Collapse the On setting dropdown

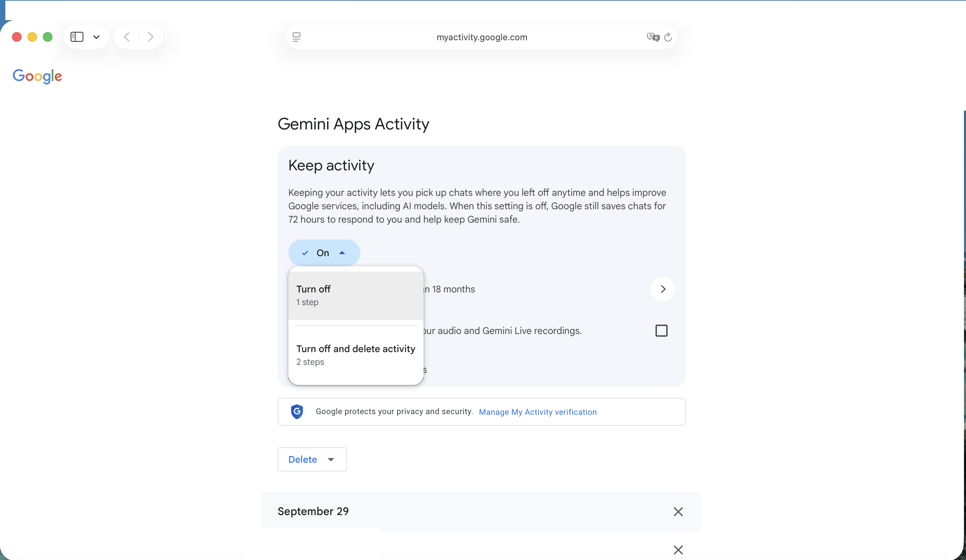(342, 253)
